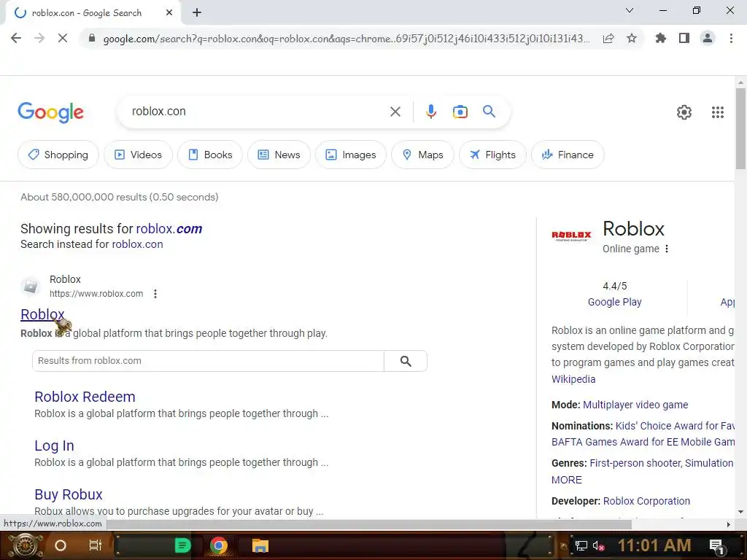
Task: Select the Maps filter
Action: point(422,155)
